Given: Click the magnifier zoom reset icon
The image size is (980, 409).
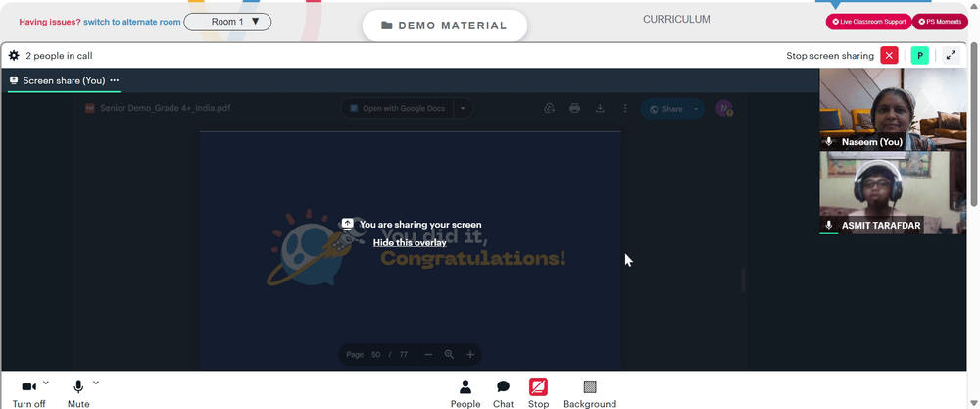Looking at the screenshot, I should pyautogui.click(x=449, y=355).
